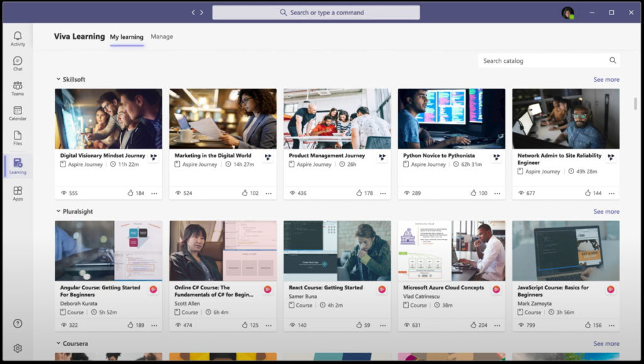
Task: Click Pluralsight badge on Angular Course card
Action: point(153,289)
